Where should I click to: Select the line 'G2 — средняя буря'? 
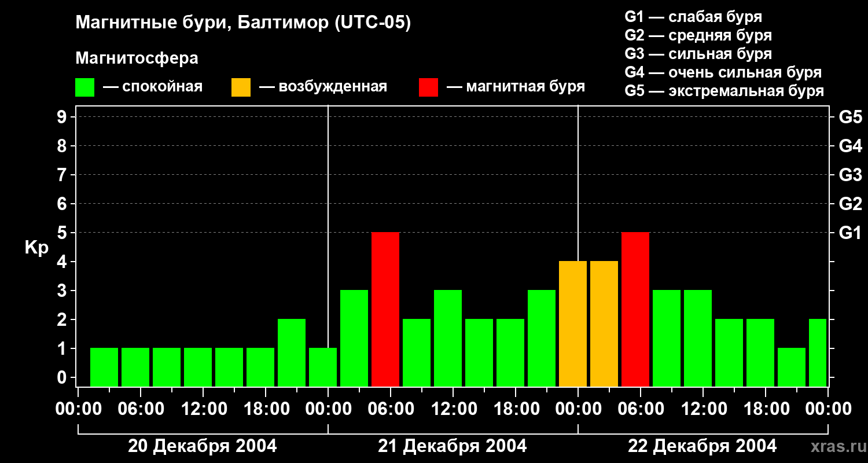point(698,35)
